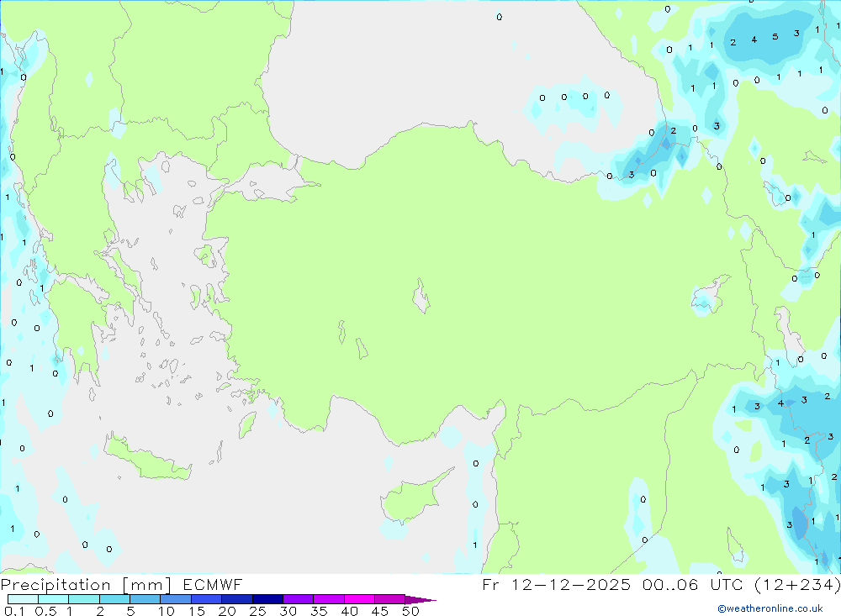
Task: Click the 30–35 mm violet legend box
Action: (x=299, y=599)
